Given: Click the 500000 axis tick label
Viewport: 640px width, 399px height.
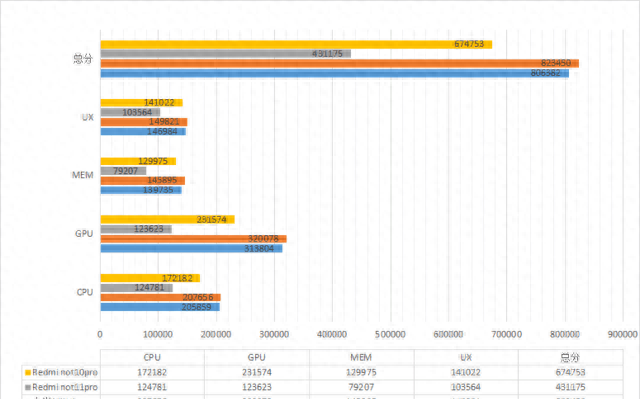Looking at the screenshot, I should 391,335.
